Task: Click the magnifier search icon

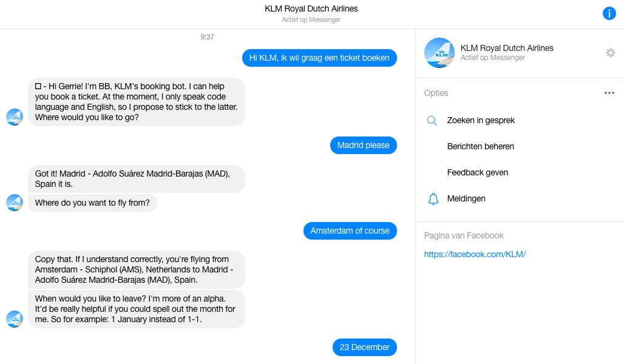Action: (432, 121)
